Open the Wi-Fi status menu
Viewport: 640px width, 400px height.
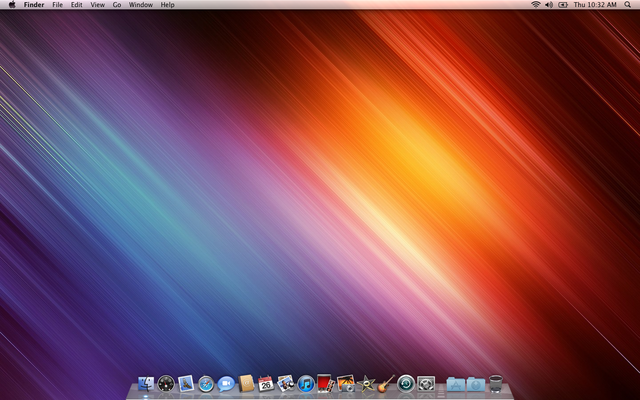click(536, 4)
